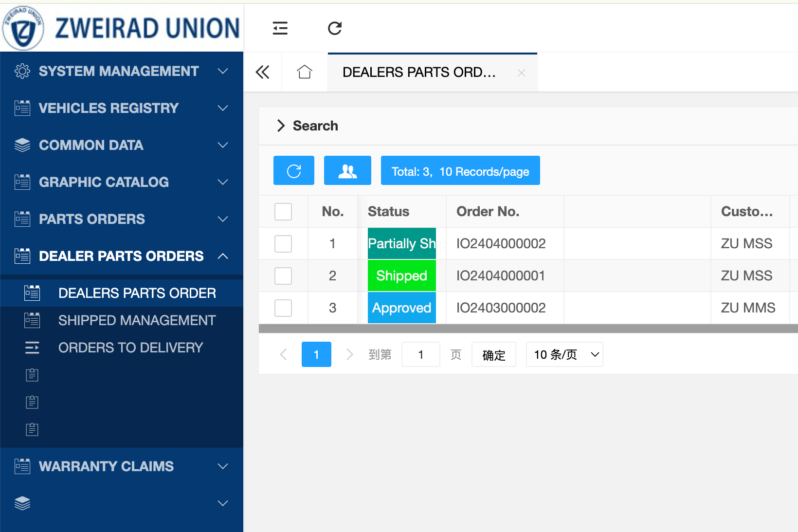Viewport: 798px width, 532px height.
Task: Go to page 1 in pagination
Action: point(316,354)
